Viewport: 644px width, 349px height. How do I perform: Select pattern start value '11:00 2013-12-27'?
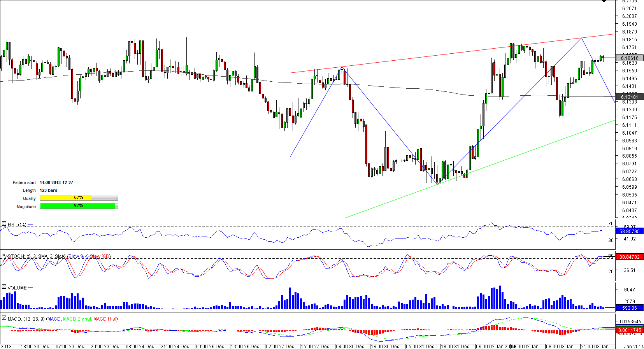click(56, 182)
